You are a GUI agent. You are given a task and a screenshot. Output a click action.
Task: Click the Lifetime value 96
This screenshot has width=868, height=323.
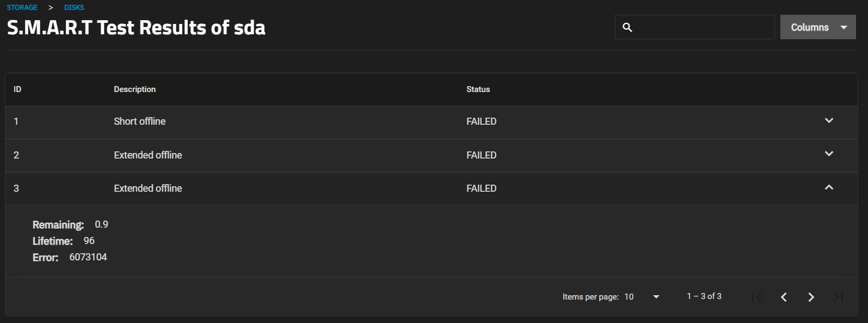click(x=89, y=241)
